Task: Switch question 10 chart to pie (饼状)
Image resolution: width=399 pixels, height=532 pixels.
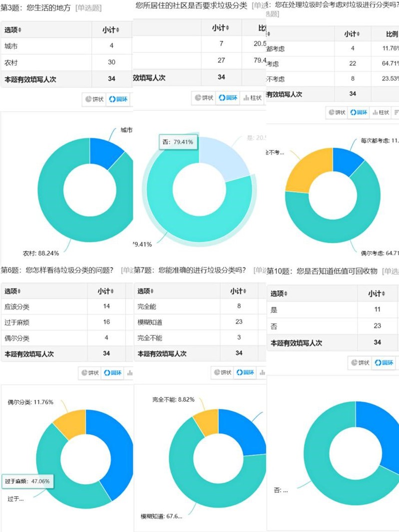Action: pyautogui.click(x=360, y=363)
